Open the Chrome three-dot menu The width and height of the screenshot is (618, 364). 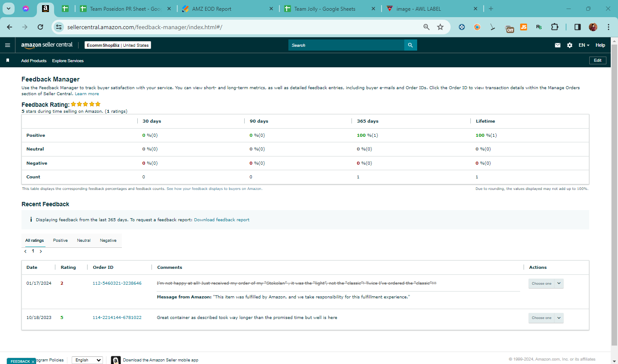(609, 27)
